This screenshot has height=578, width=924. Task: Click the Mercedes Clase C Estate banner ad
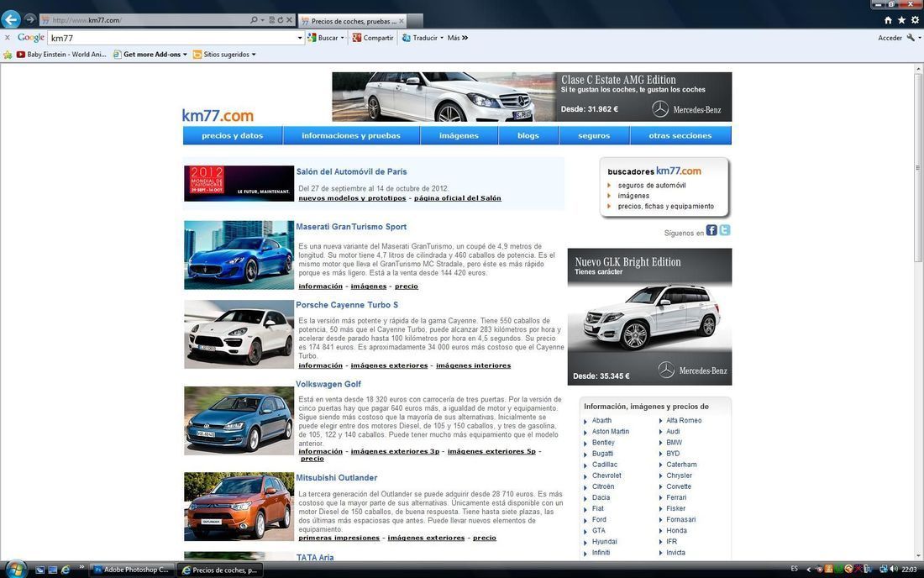point(532,97)
